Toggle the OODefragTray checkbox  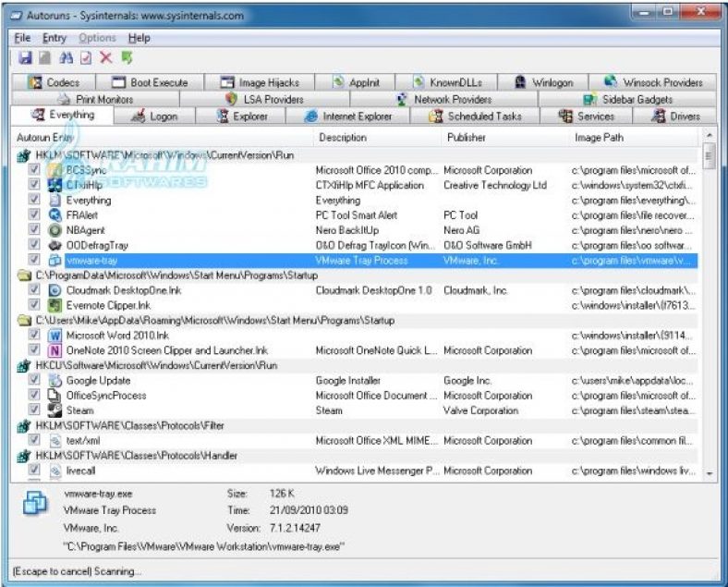pyautogui.click(x=34, y=244)
